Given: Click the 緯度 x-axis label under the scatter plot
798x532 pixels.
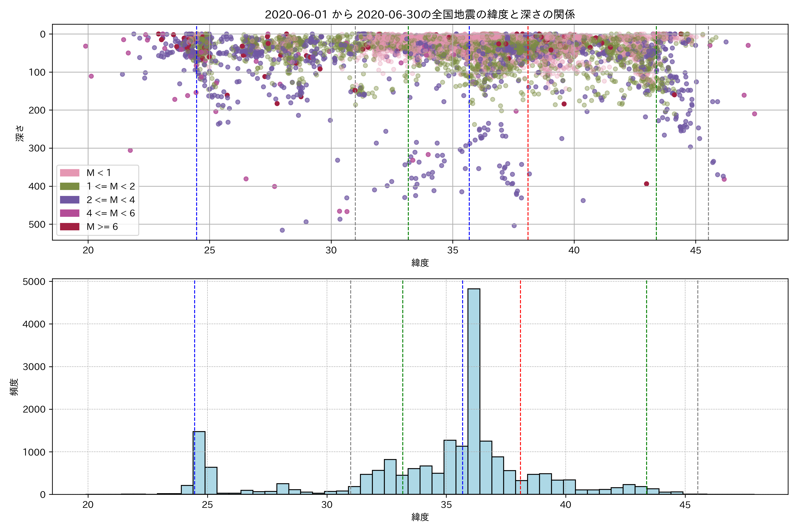Looking at the screenshot, I should point(420,263).
